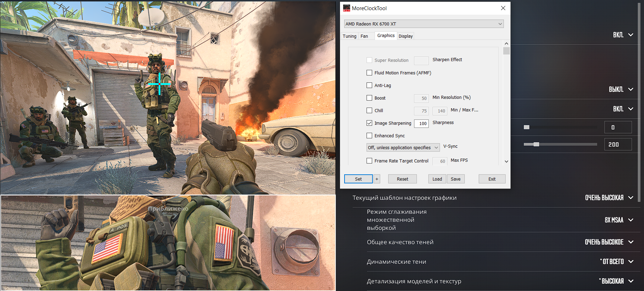Viewport: 644px width, 291px height.
Task: Click the Max FPS field showing 60
Action: [x=440, y=161]
